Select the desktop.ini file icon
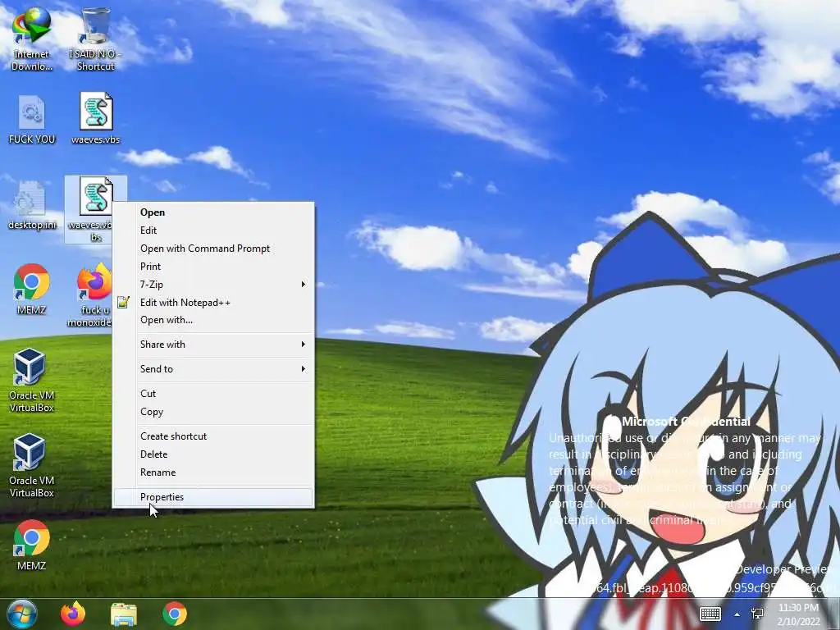Screen dimensions: 840x630 (x=31, y=205)
